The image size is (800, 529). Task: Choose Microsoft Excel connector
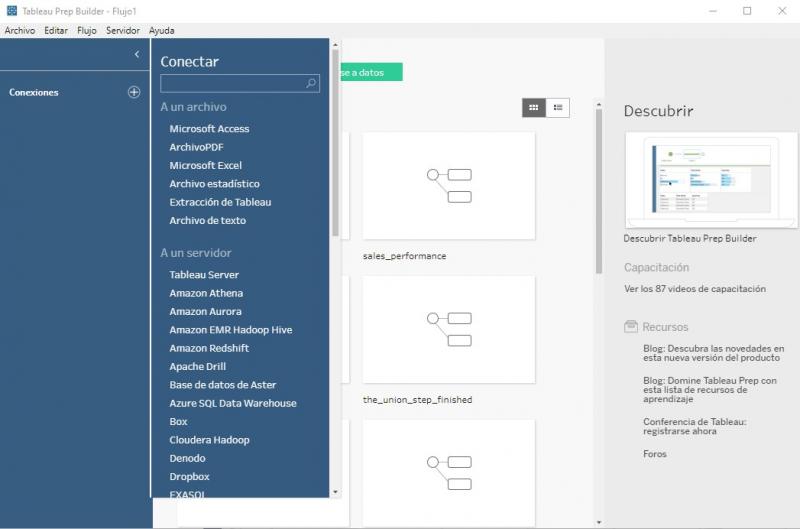(x=205, y=165)
